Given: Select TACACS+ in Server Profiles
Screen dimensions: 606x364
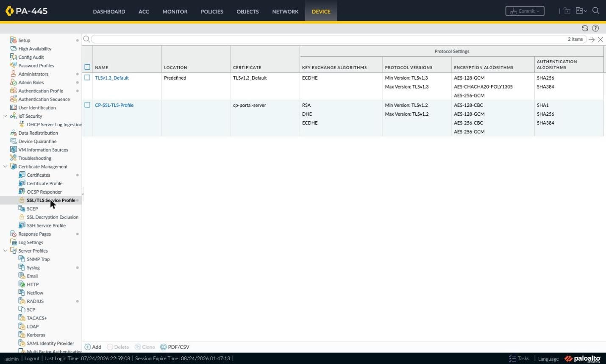Looking at the screenshot, I should click(37, 318).
